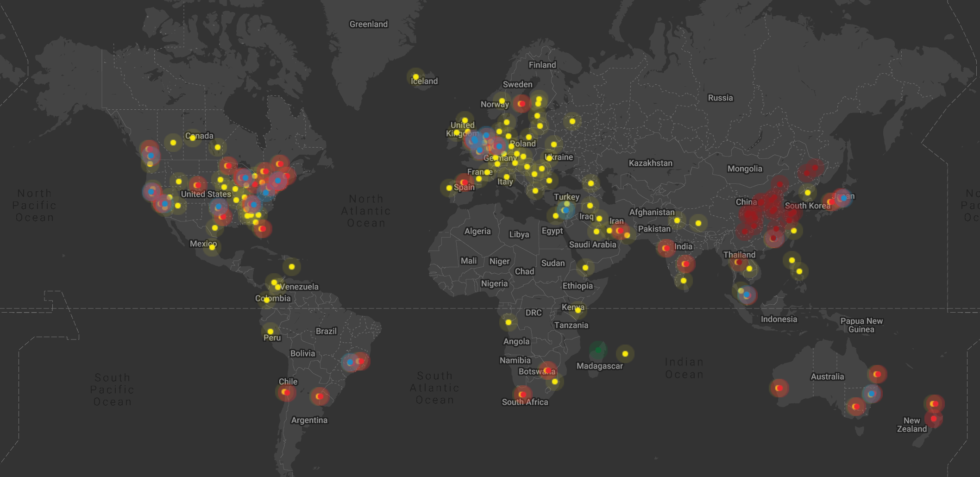The width and height of the screenshot is (980, 477).
Task: Open the yellow marker in Peru
Action: (270, 332)
